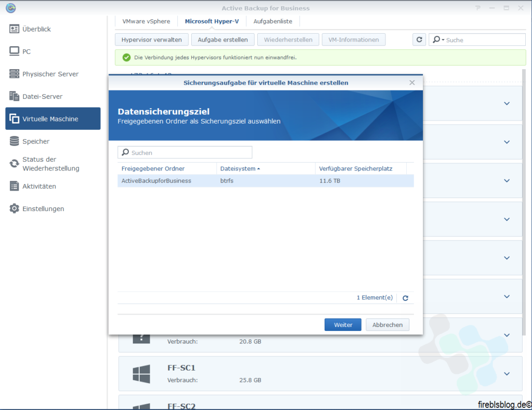Screen dimensions: 532x410
Task: Open search filter dropdown in main toolbar
Action: (x=438, y=39)
